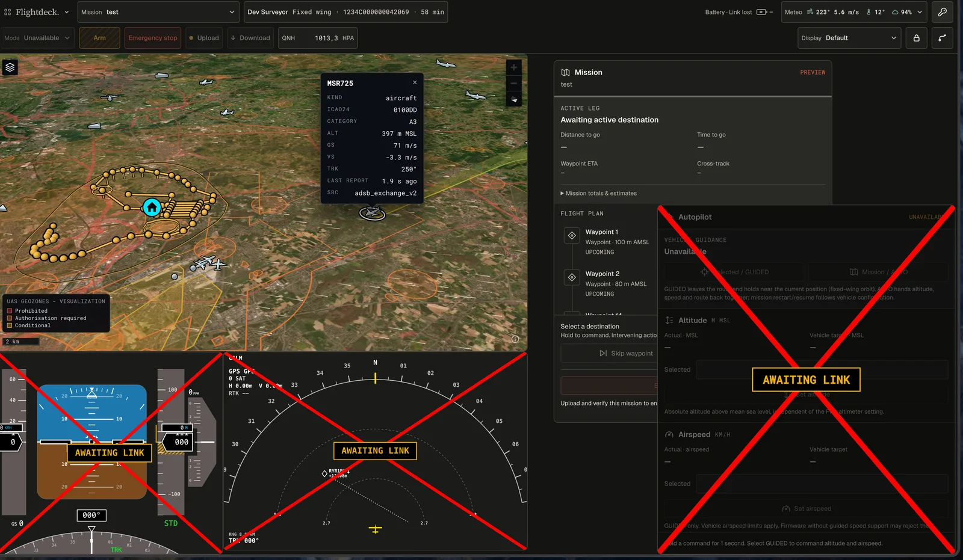This screenshot has height=560, width=963.
Task: Click the STD altimeter setting label
Action: coord(171,523)
